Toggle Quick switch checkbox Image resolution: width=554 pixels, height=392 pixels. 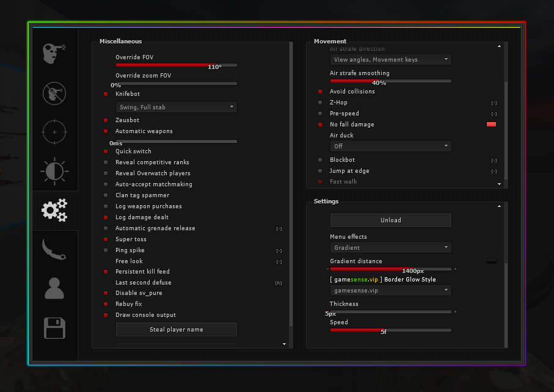(106, 151)
